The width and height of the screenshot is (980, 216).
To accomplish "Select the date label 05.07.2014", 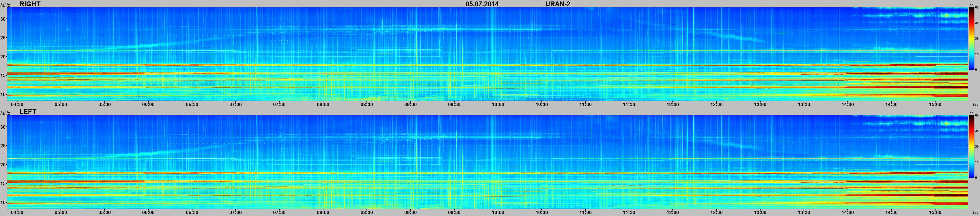I will click(482, 4).
